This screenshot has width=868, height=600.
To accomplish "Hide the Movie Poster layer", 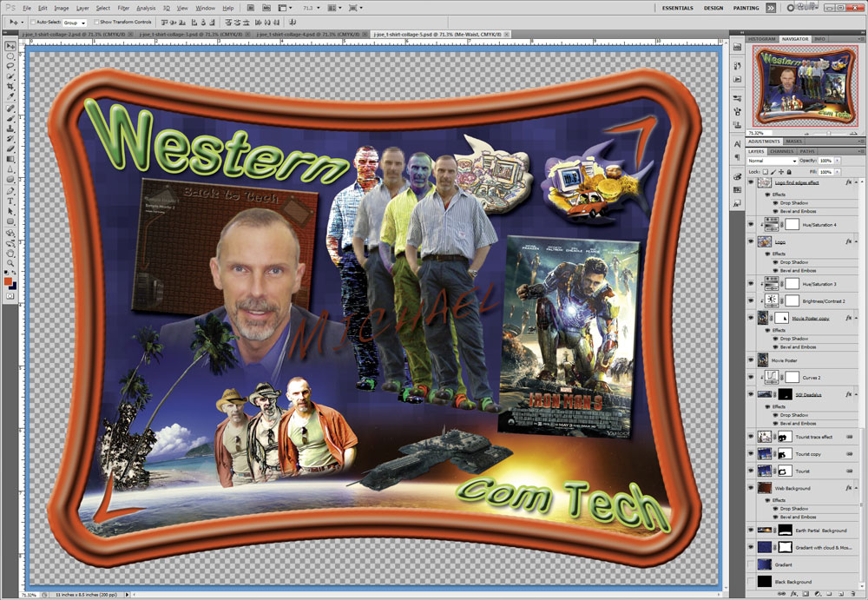I will [751, 359].
